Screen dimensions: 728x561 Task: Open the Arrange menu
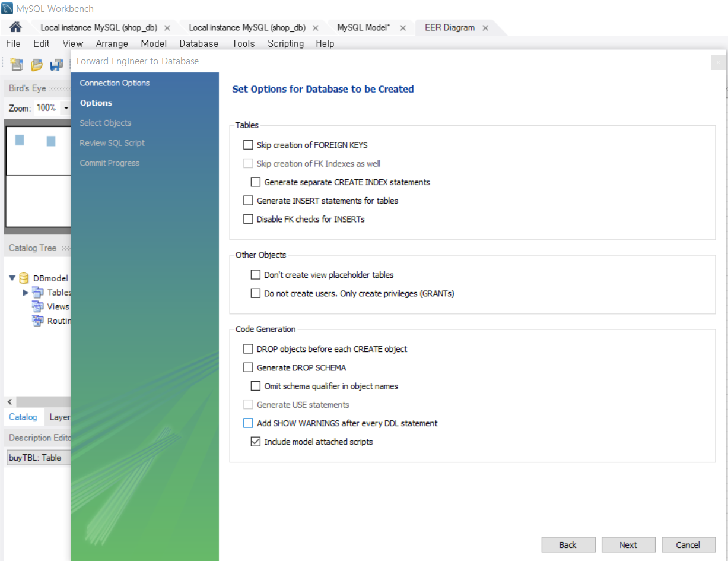tap(112, 43)
